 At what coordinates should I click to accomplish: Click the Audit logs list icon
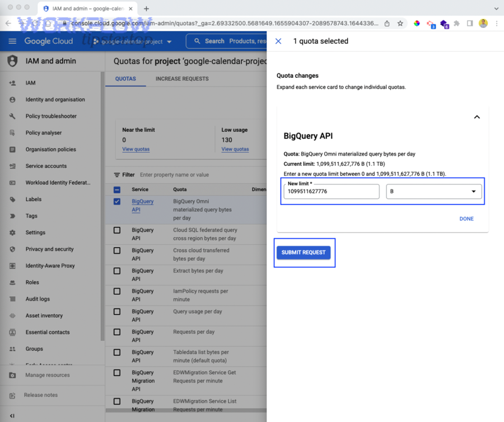point(12,299)
